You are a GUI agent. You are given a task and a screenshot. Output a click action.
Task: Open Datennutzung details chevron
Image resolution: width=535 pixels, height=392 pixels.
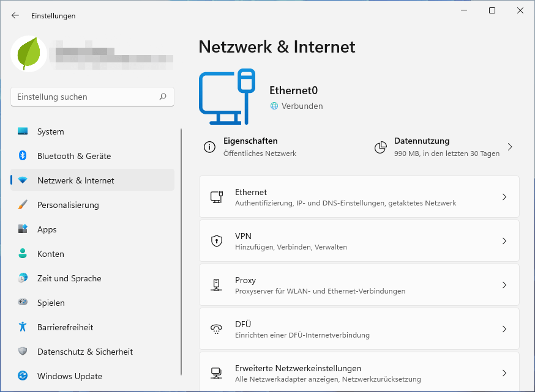510,147
